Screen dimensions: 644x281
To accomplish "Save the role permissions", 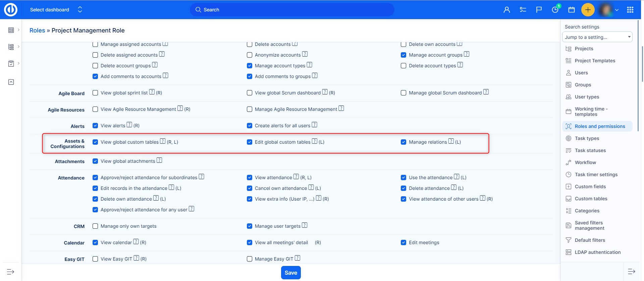I will pos(290,273).
